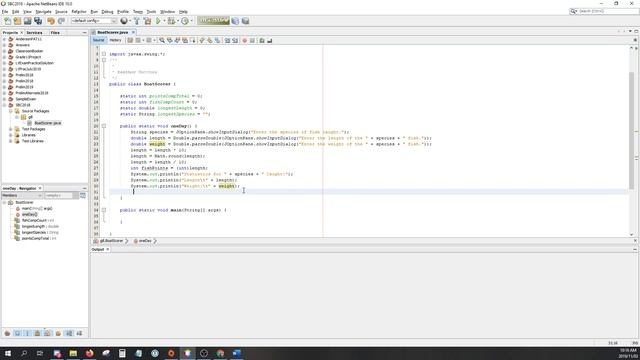The height and width of the screenshot is (360, 640).
Task: Open the Refactor menu
Action: coord(79,11)
